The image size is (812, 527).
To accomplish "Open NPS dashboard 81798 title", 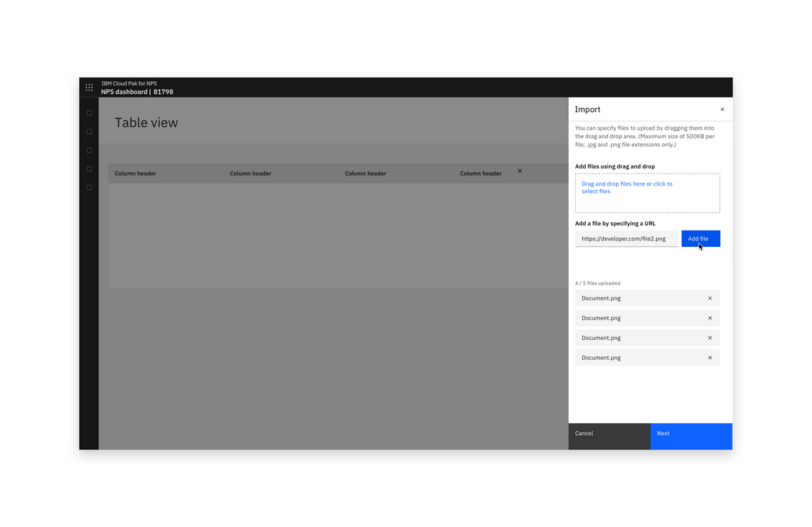I will [x=138, y=92].
